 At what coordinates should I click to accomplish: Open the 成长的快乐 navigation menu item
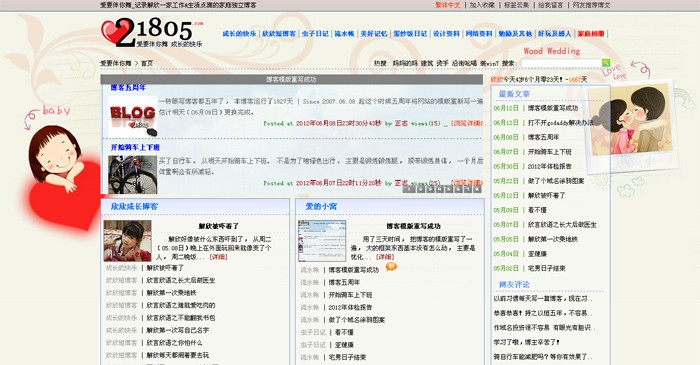tap(240, 33)
